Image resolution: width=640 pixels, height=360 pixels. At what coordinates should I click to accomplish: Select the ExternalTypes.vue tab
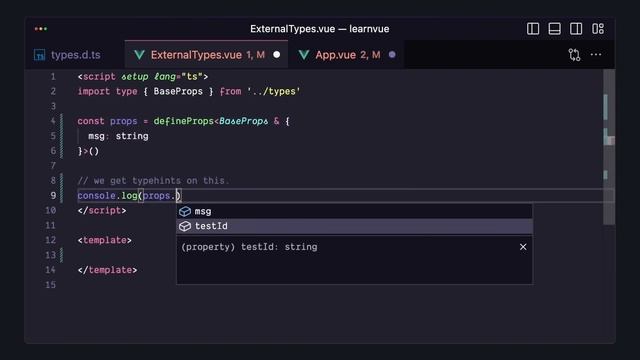(x=207, y=55)
